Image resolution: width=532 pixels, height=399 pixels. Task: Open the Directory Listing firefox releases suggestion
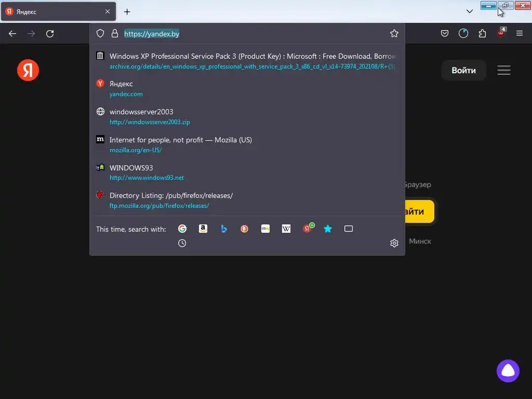point(247,200)
